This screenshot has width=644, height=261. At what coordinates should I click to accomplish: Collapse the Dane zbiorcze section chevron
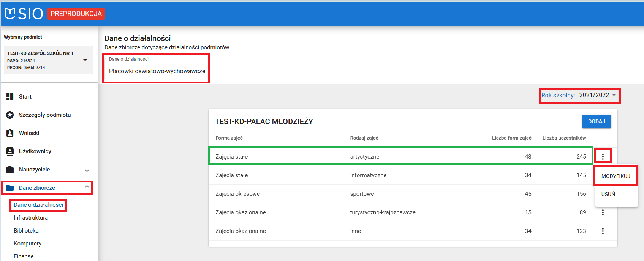pyautogui.click(x=87, y=187)
